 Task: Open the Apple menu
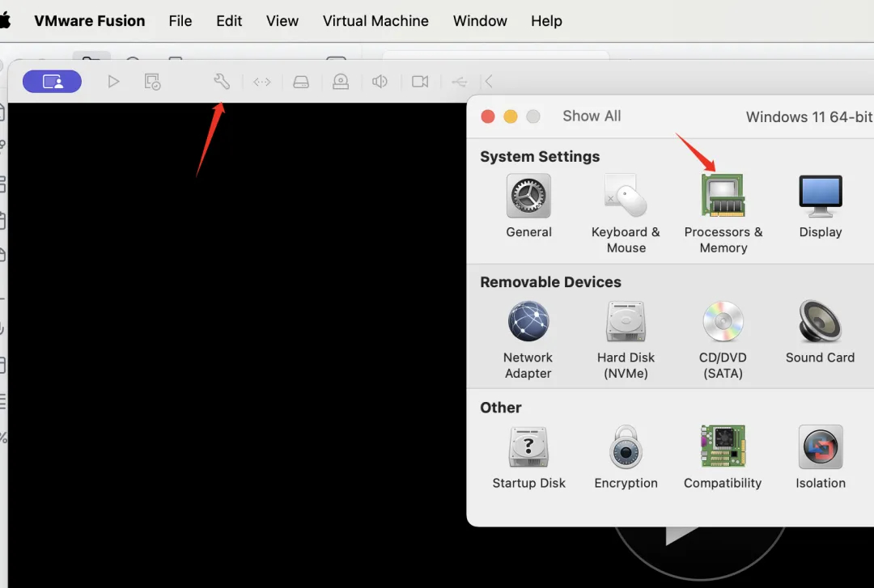pyautogui.click(x=5, y=20)
